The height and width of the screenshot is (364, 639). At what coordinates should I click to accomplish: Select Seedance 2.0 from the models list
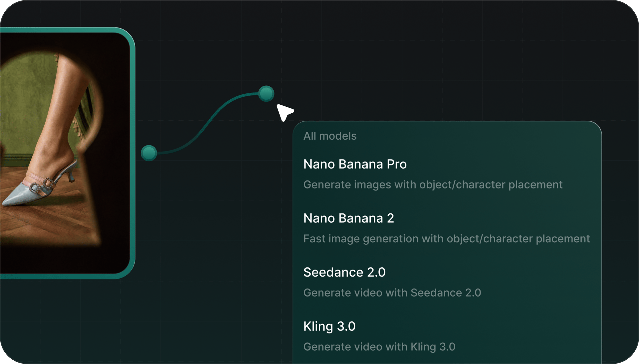coord(344,272)
